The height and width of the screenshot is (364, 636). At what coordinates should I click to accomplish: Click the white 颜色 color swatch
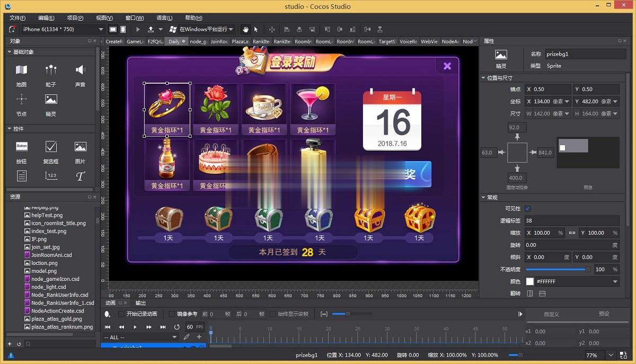coord(529,281)
